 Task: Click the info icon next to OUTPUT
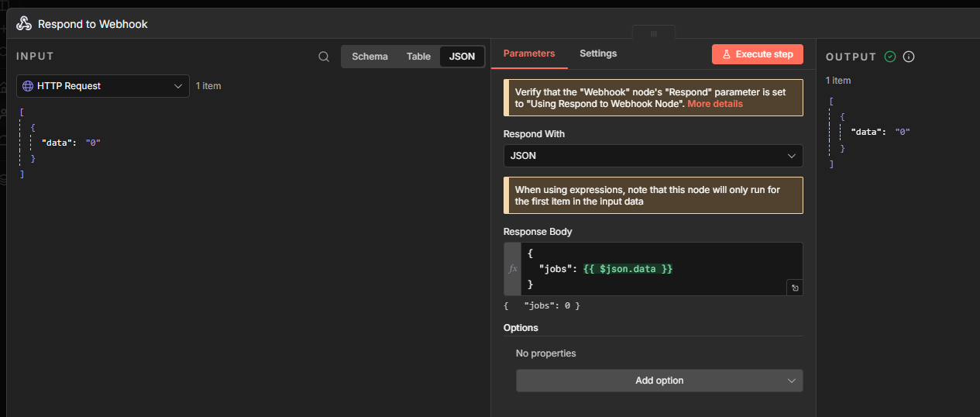click(910, 57)
